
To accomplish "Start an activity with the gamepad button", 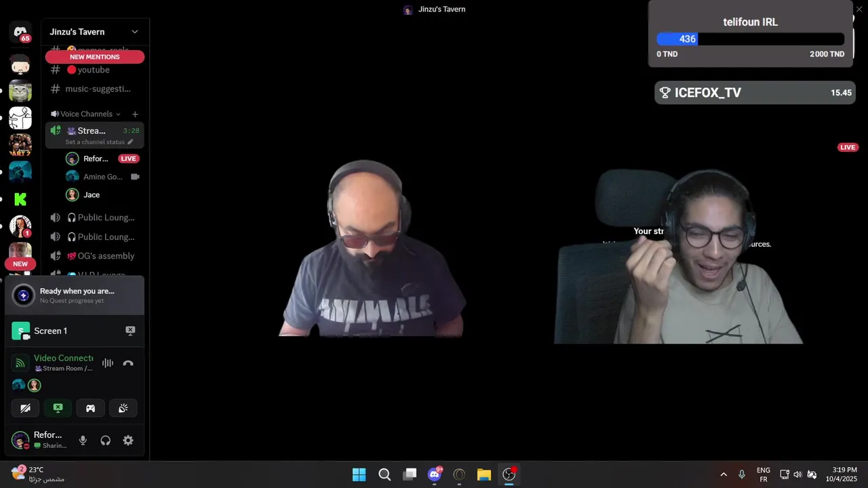I will click(90, 408).
